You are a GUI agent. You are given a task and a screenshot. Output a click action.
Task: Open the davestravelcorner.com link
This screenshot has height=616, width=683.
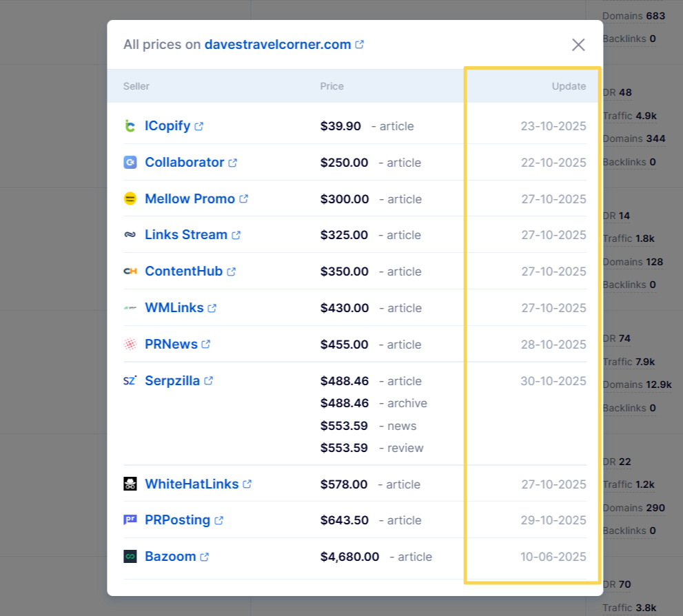click(277, 44)
